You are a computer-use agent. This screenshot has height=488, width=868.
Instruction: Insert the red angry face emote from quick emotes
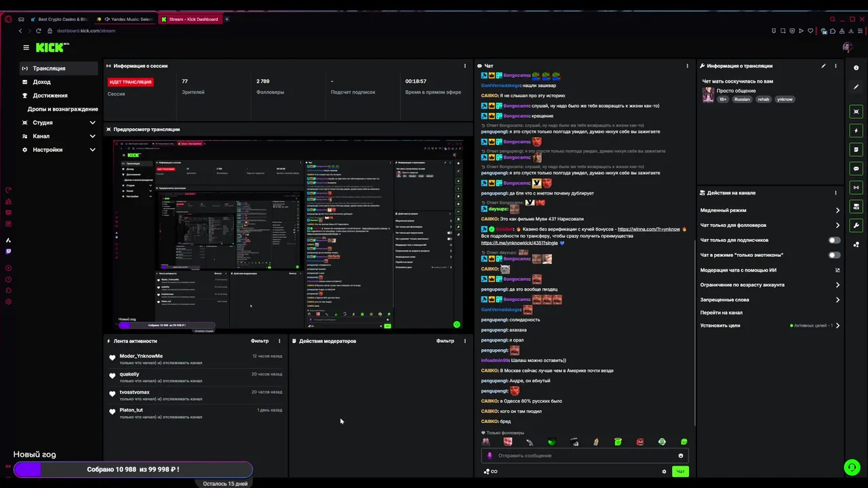click(x=640, y=442)
